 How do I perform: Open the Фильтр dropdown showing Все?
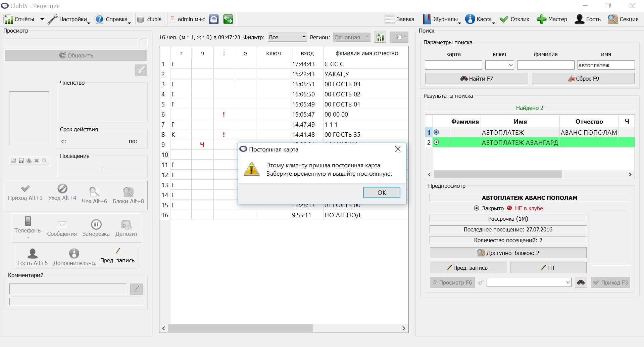tap(287, 37)
